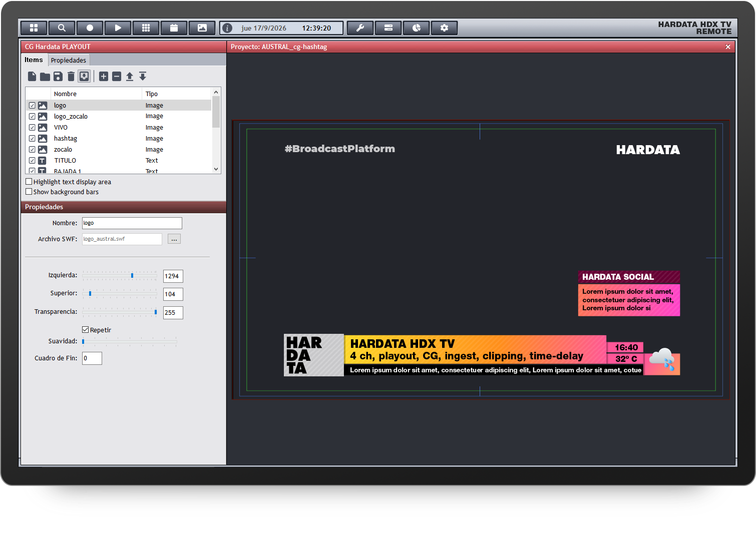
Task: Open the grid dashboard icon in top toolbar
Action: (34, 28)
